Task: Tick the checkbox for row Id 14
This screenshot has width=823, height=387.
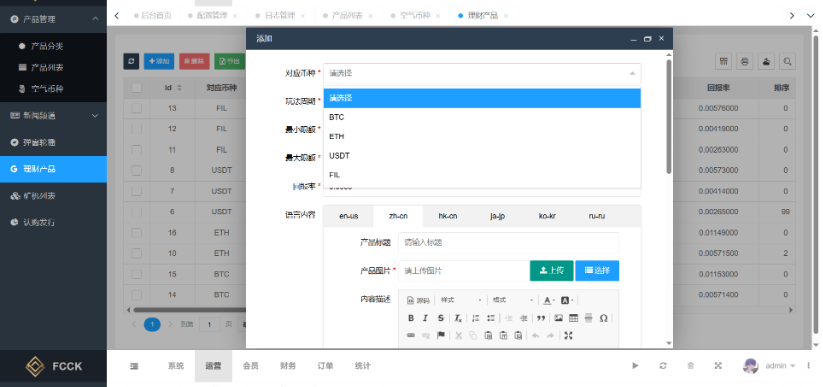Action: click(136, 295)
